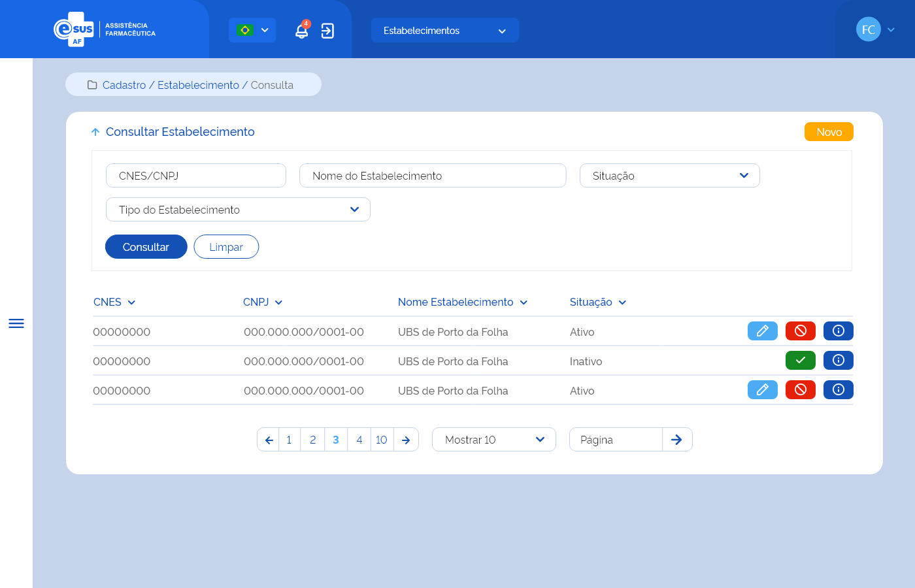
Task: Click the Limpar button
Action: [x=226, y=247]
